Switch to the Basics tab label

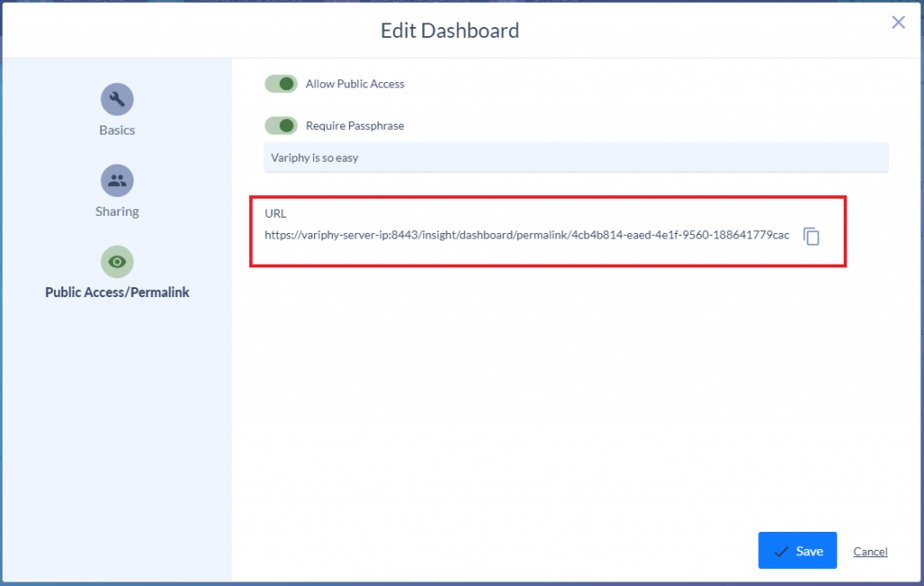[x=116, y=130]
